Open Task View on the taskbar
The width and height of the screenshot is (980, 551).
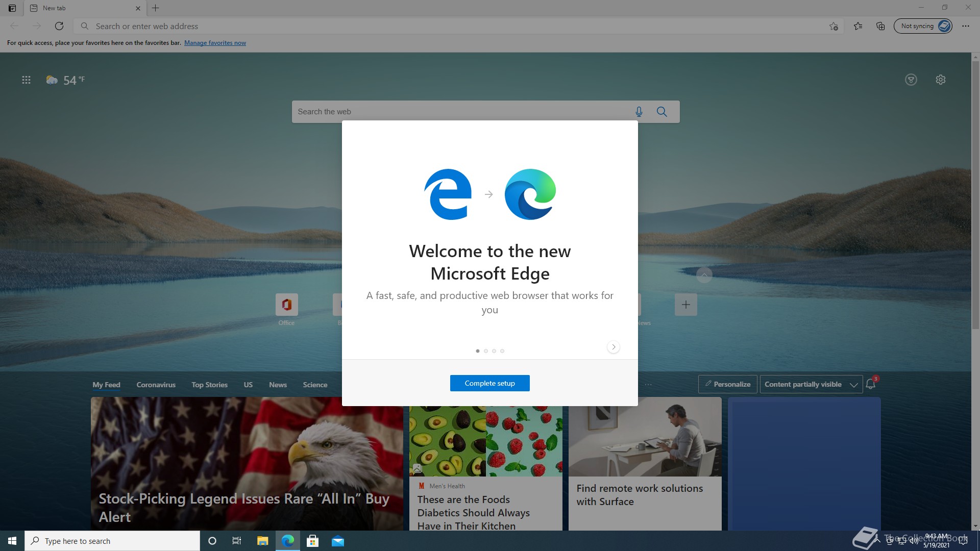click(237, 541)
